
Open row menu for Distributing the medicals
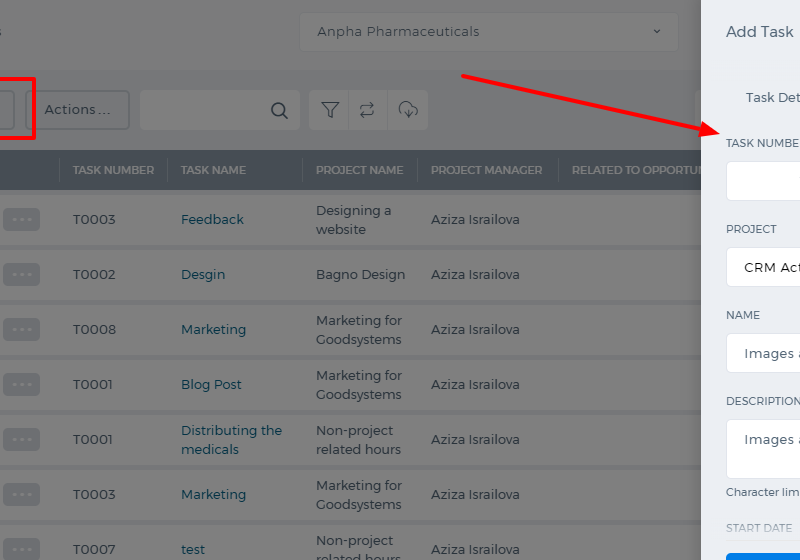(21, 440)
